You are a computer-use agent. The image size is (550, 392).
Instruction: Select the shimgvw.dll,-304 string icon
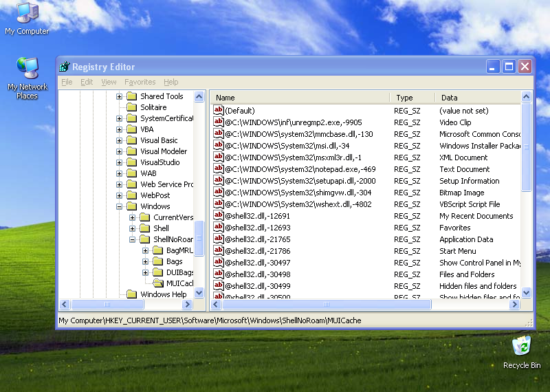(218, 193)
